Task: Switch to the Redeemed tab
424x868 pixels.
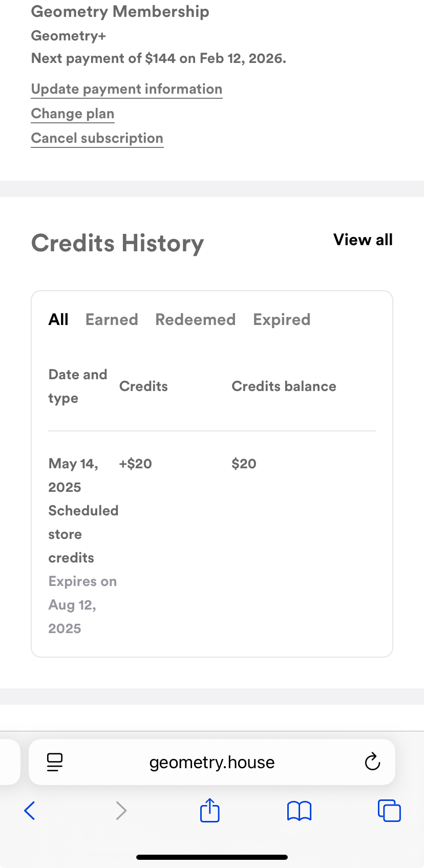Action: coord(196,320)
